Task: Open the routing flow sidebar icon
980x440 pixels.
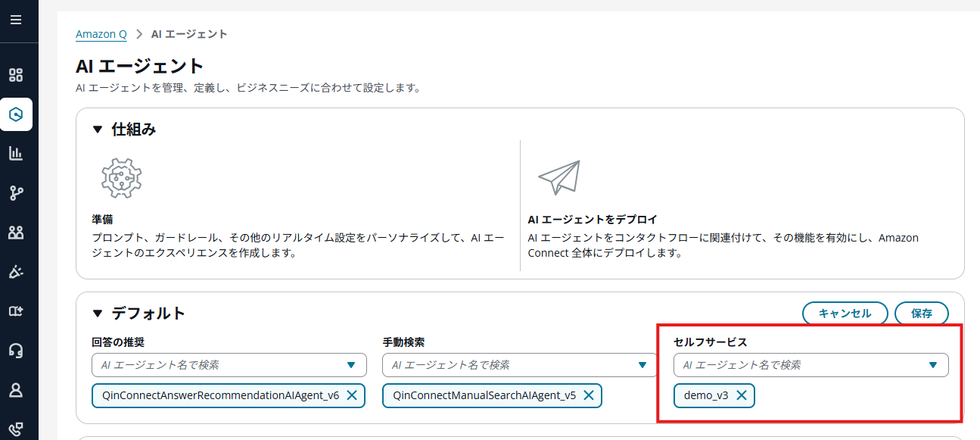Action: [x=16, y=193]
